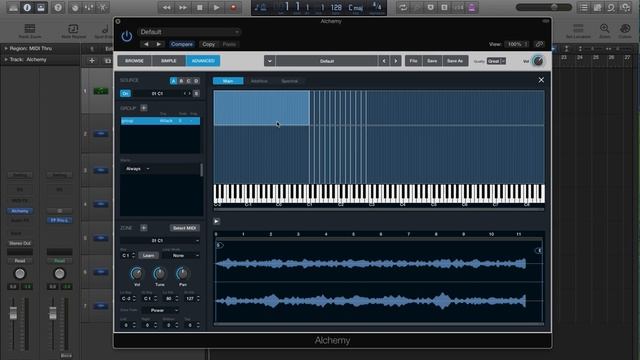Open the Power fade type dropdown
640x360 pixels.
click(160, 310)
